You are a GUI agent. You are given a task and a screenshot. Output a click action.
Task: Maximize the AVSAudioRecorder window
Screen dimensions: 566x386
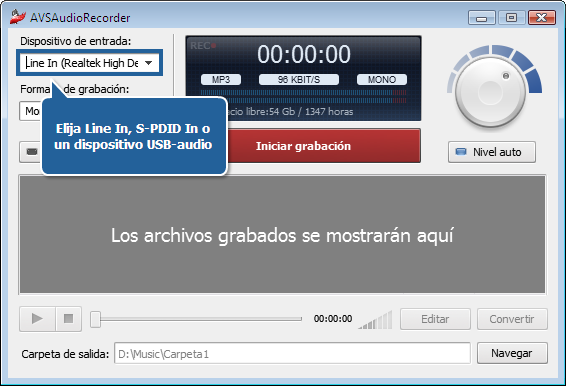click(511, 18)
